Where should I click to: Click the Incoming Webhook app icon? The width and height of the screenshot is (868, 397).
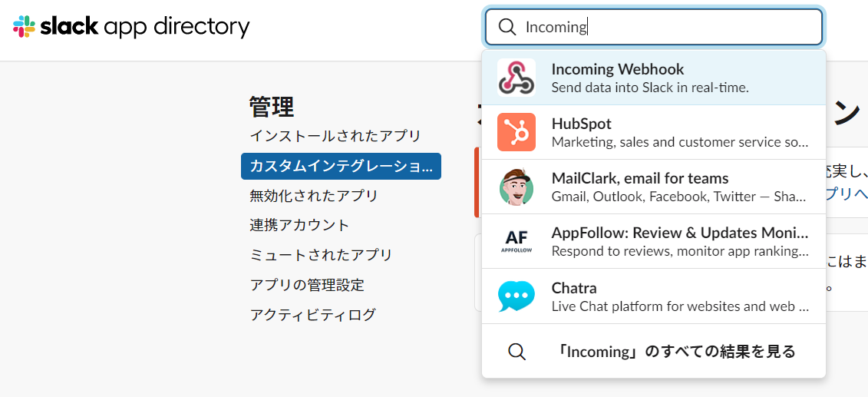[x=516, y=78]
